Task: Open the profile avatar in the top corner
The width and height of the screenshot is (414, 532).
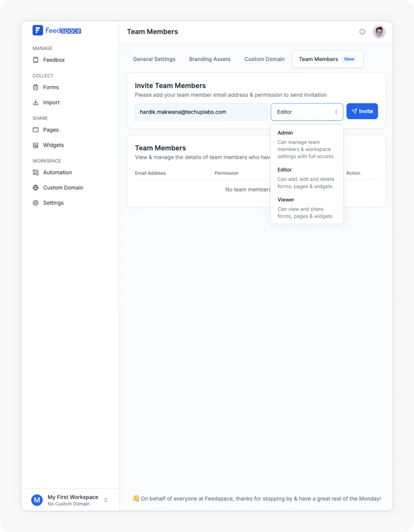Action: (379, 31)
